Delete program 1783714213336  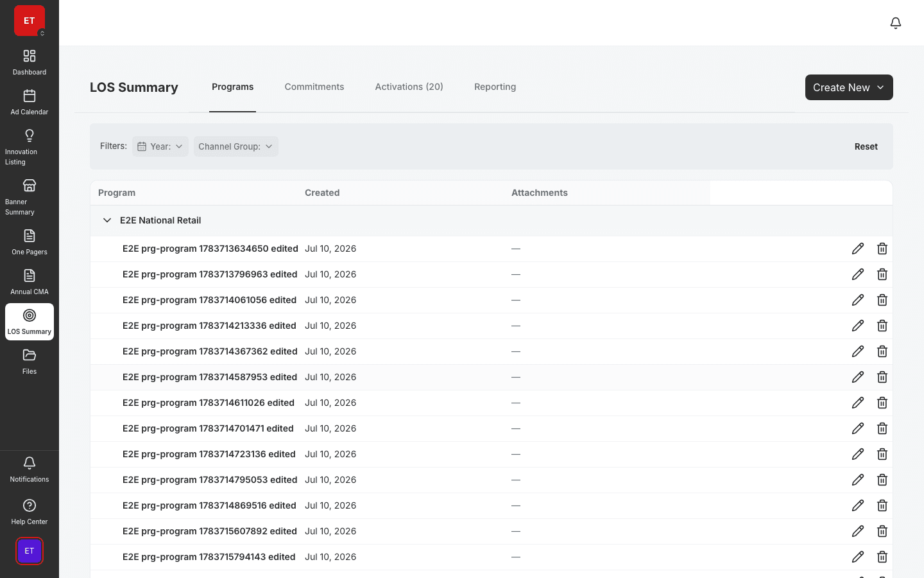tap(882, 326)
